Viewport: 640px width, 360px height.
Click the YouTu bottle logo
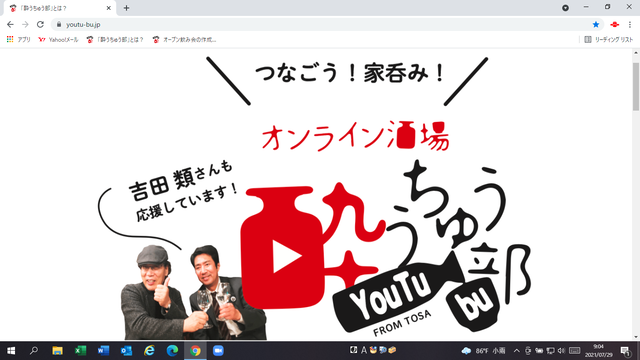point(398,292)
